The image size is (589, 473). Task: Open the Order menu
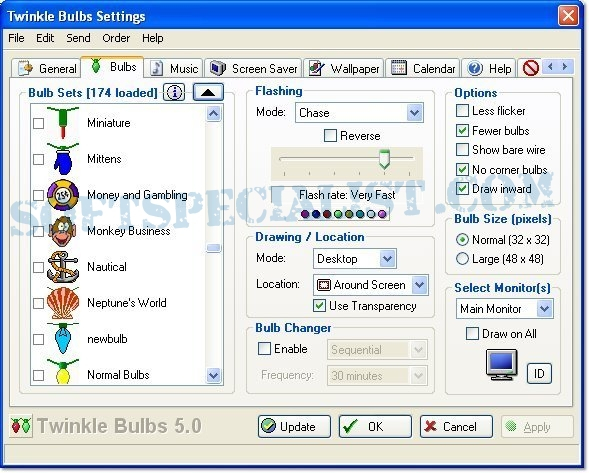(116, 38)
